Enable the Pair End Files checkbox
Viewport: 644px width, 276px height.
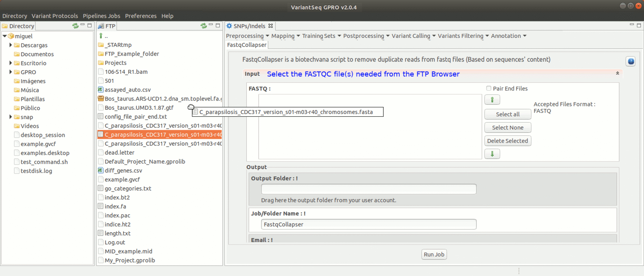pyautogui.click(x=489, y=89)
